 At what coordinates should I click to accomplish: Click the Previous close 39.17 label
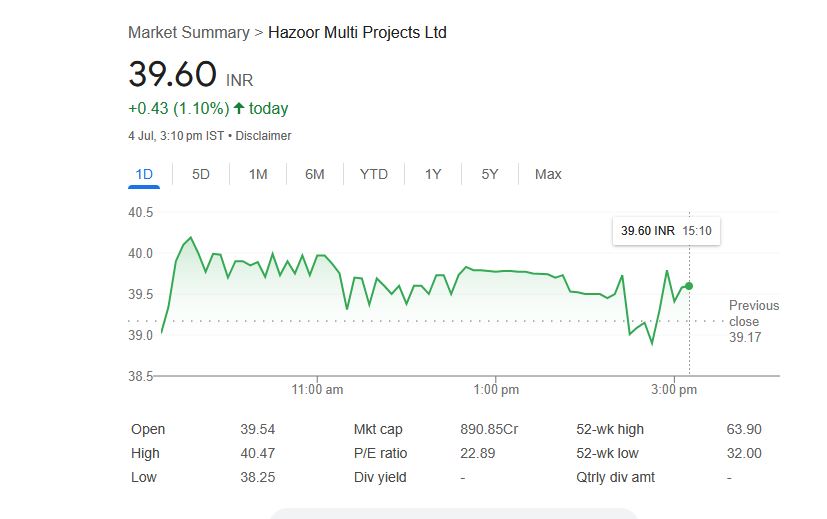754,321
